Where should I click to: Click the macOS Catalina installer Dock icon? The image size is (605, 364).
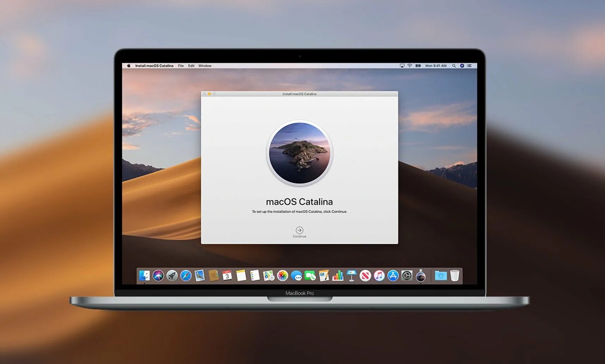[x=421, y=276]
